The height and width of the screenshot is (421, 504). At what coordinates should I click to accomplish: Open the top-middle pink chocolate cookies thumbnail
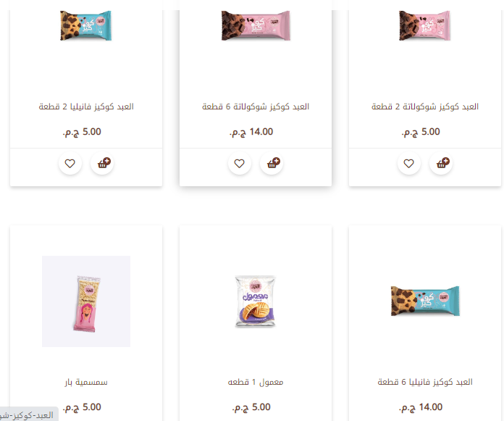(x=256, y=25)
